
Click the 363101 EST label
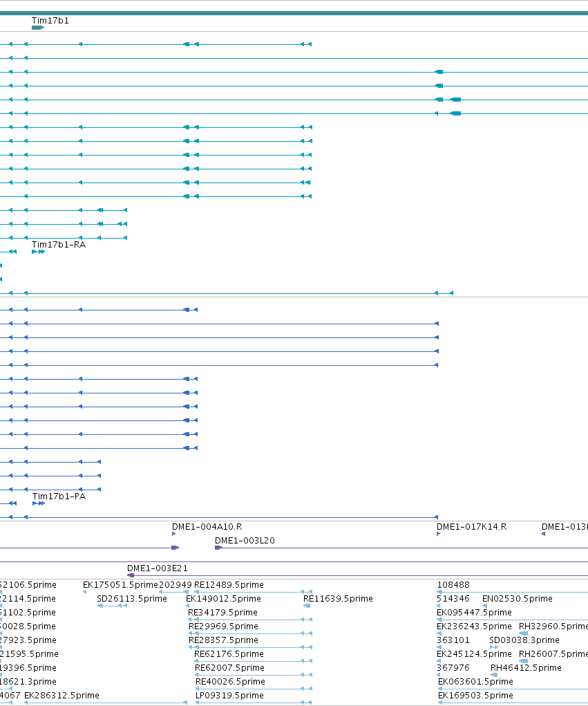coord(453,640)
